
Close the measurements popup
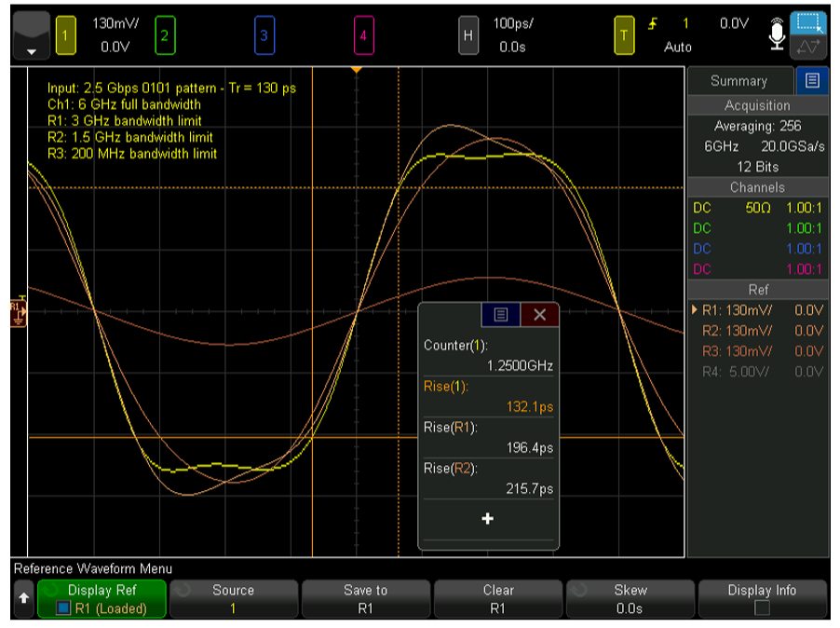tap(539, 315)
